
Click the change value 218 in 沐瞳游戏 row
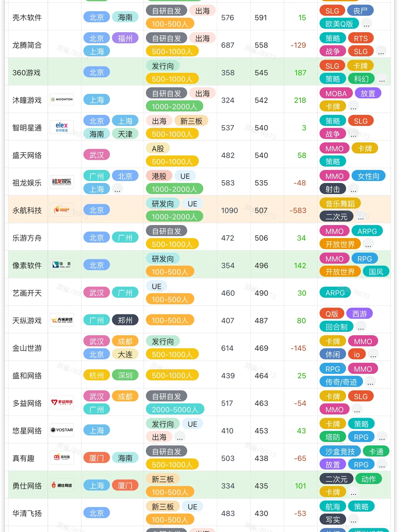[x=300, y=100]
